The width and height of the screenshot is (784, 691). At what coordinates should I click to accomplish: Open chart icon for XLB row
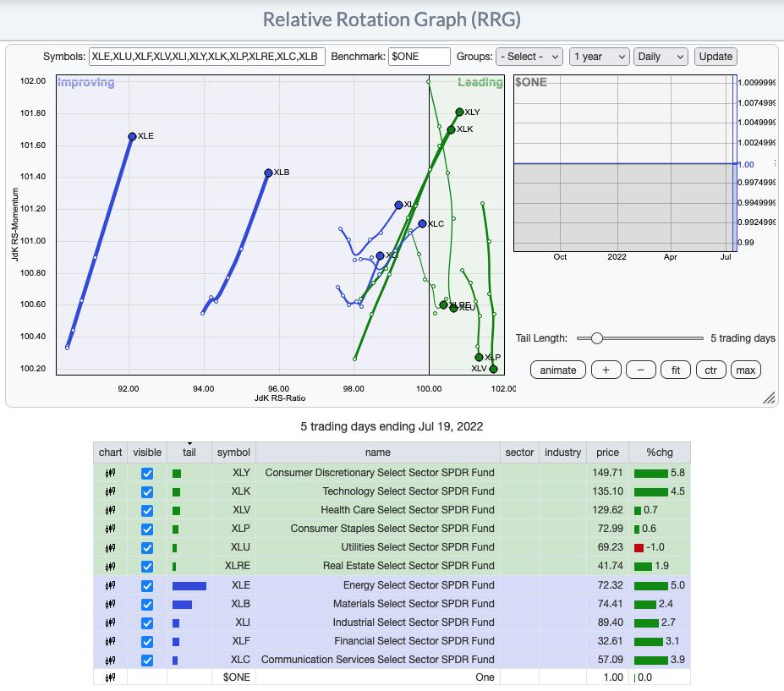click(110, 604)
